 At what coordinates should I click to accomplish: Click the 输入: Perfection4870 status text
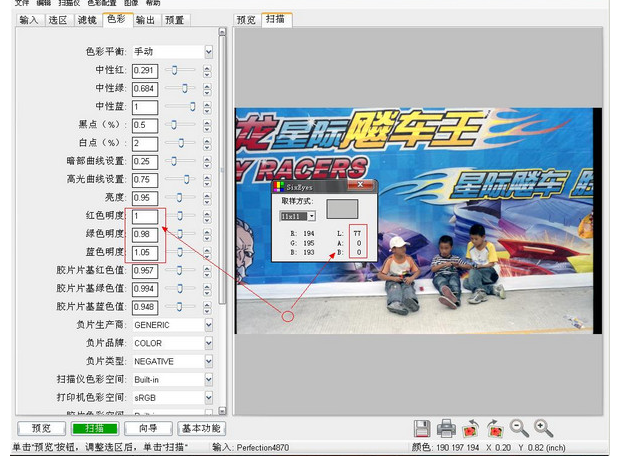pos(251,447)
